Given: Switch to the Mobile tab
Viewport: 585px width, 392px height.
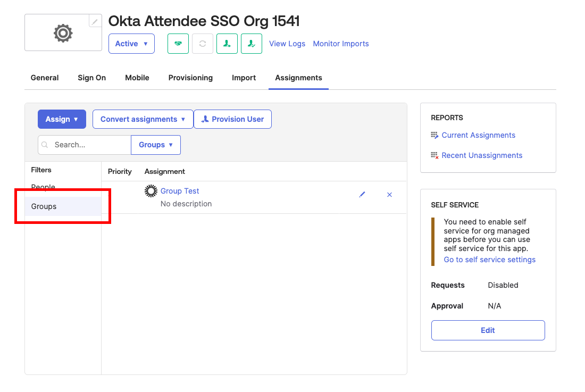Looking at the screenshot, I should [137, 78].
